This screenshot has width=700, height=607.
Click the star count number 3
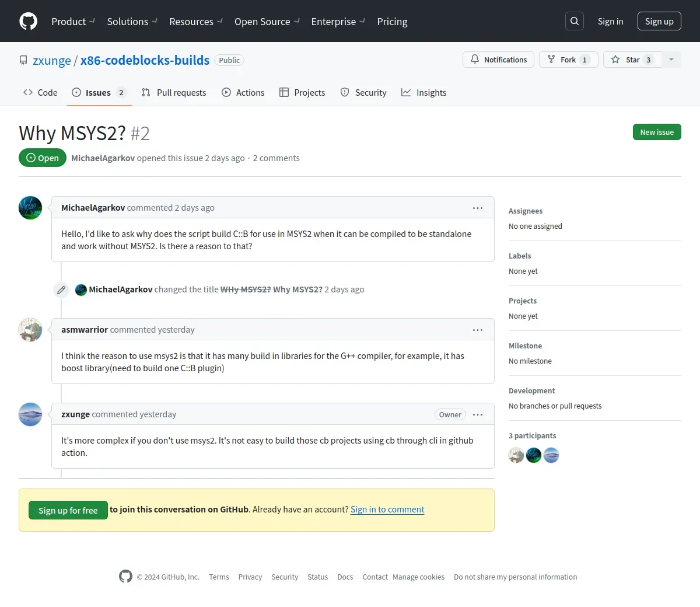[648, 60]
